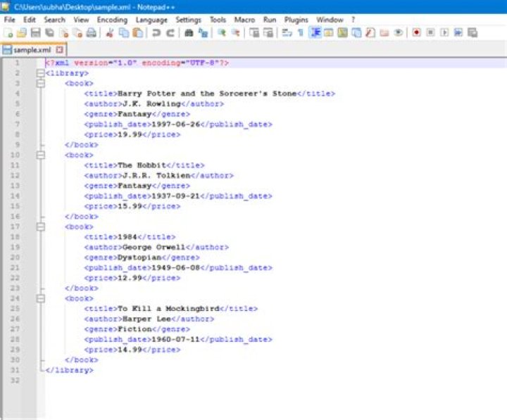Image resolution: width=507 pixels, height=420 pixels.
Task: Open the User Defined Language icon
Action: (329, 32)
